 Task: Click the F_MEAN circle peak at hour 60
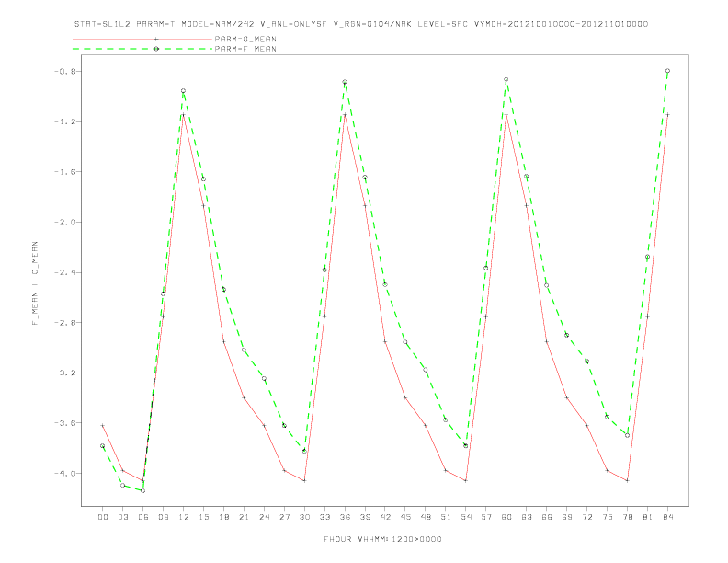point(506,79)
